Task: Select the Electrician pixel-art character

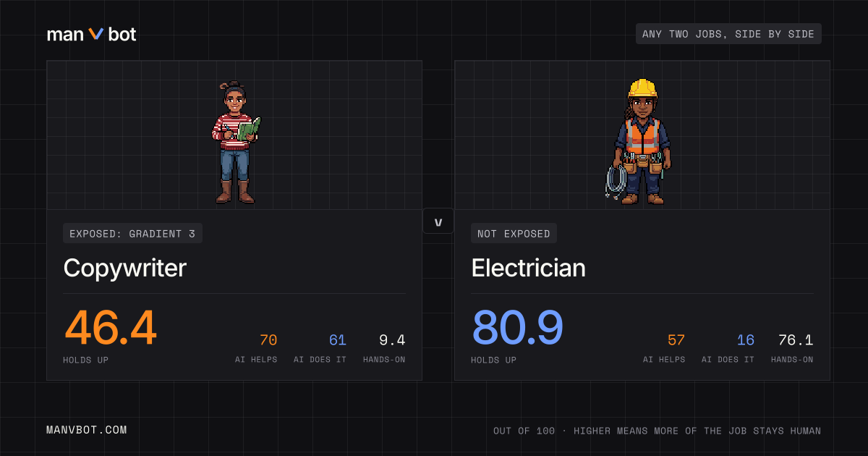Action: [x=639, y=141]
